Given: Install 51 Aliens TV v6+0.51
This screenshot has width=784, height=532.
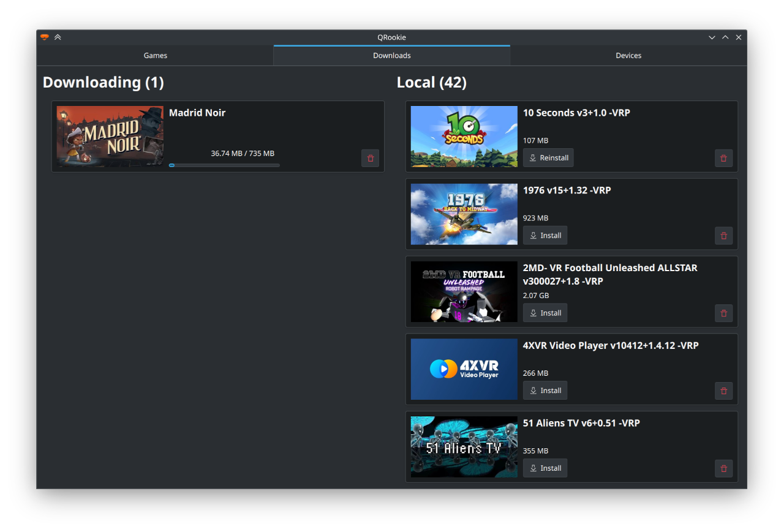Looking at the screenshot, I should click(545, 468).
